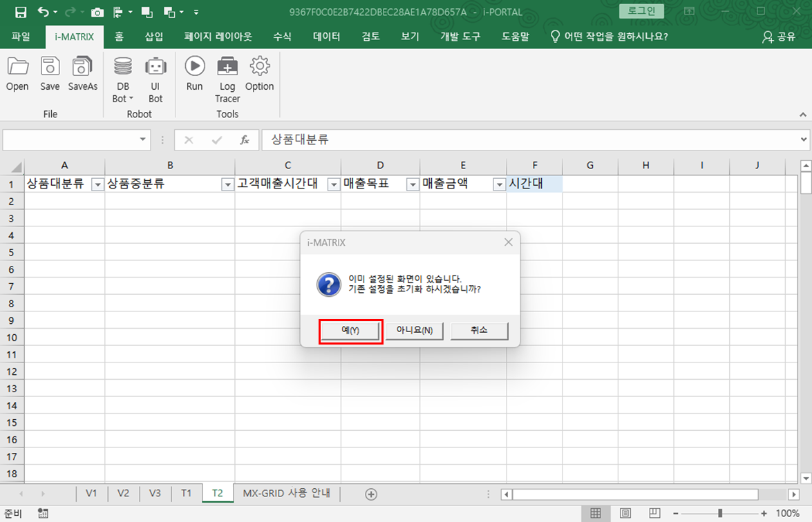Switch to Page Layout view
The width and height of the screenshot is (812, 522).
pos(625,513)
